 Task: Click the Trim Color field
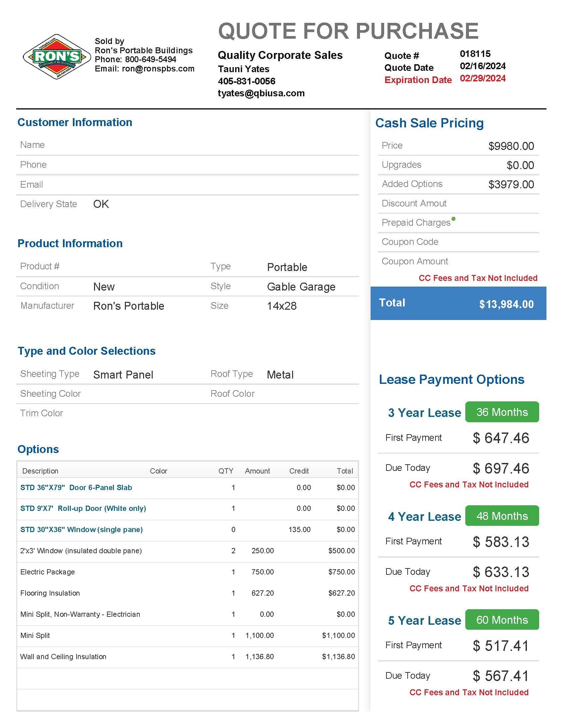point(187,413)
